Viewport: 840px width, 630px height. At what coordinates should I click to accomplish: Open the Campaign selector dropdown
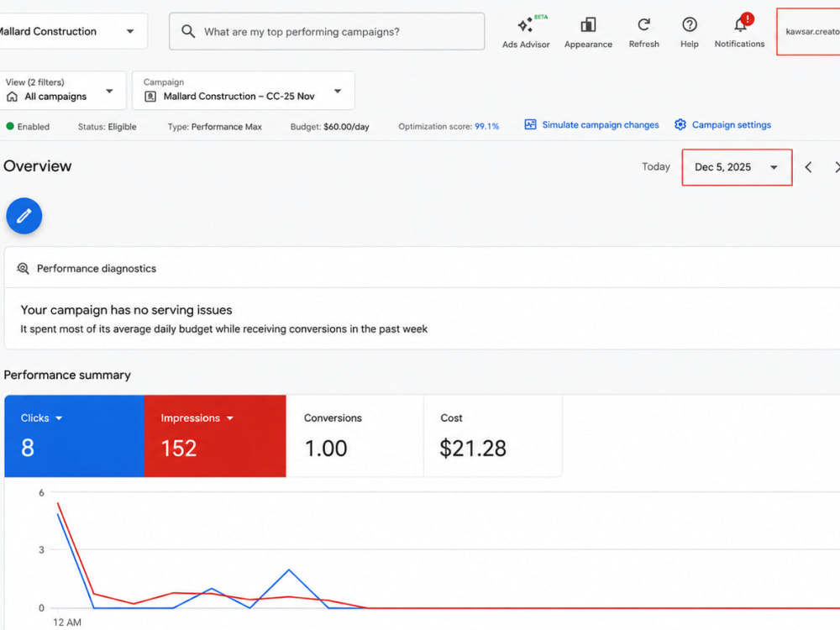tap(244, 90)
